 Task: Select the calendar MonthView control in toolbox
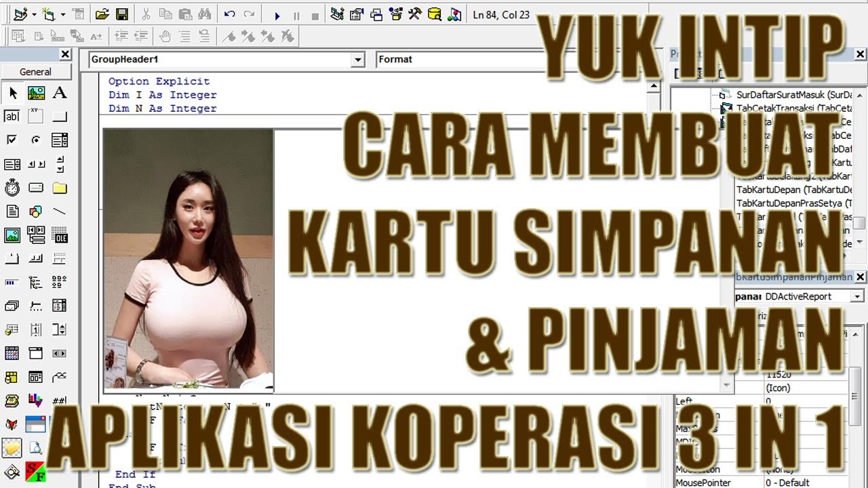12,352
